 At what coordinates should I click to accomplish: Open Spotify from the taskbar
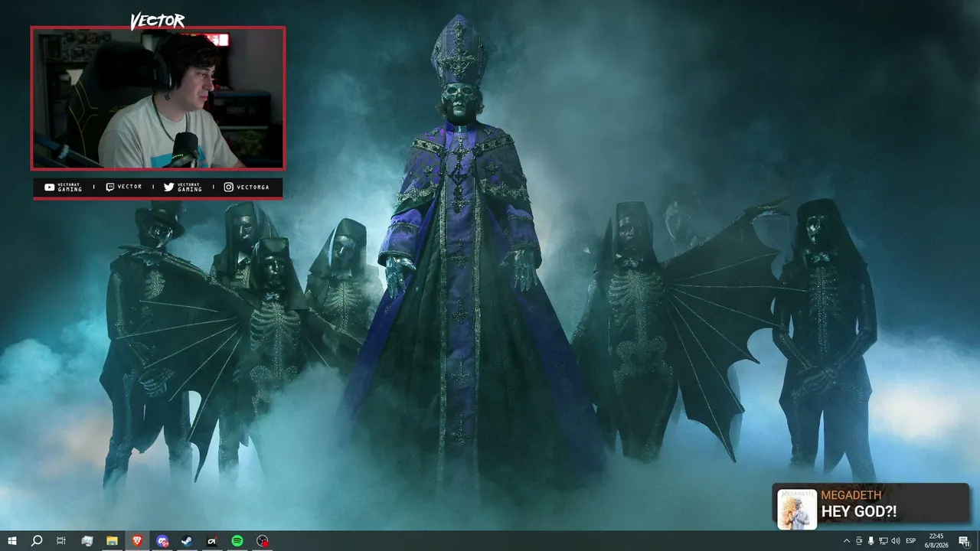(x=237, y=541)
